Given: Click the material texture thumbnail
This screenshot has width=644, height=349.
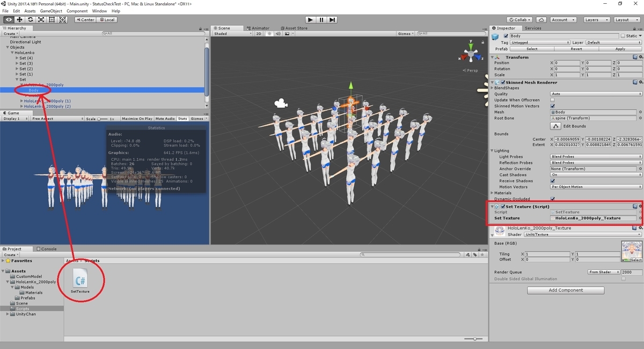Looking at the screenshot, I should [632, 251].
